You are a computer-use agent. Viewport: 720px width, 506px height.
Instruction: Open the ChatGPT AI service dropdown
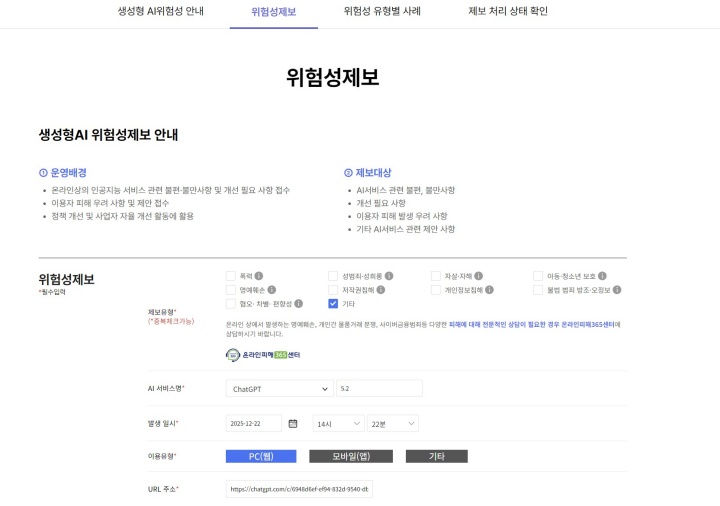(x=280, y=388)
